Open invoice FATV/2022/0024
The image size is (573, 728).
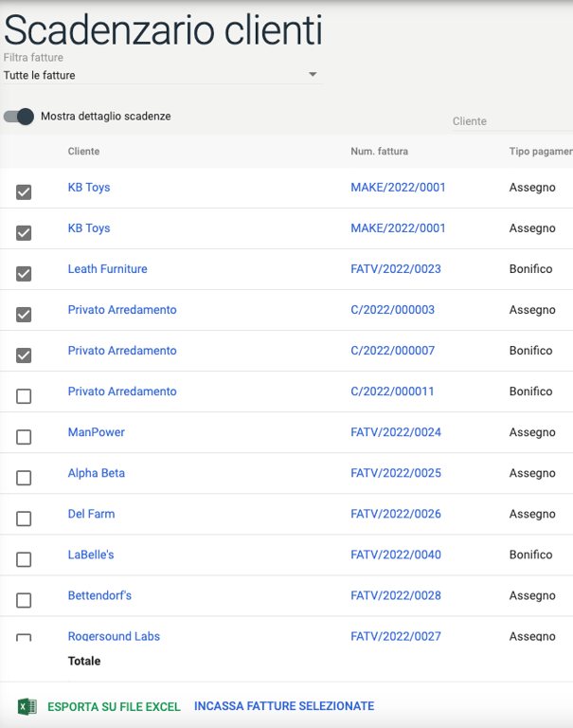[x=396, y=432]
